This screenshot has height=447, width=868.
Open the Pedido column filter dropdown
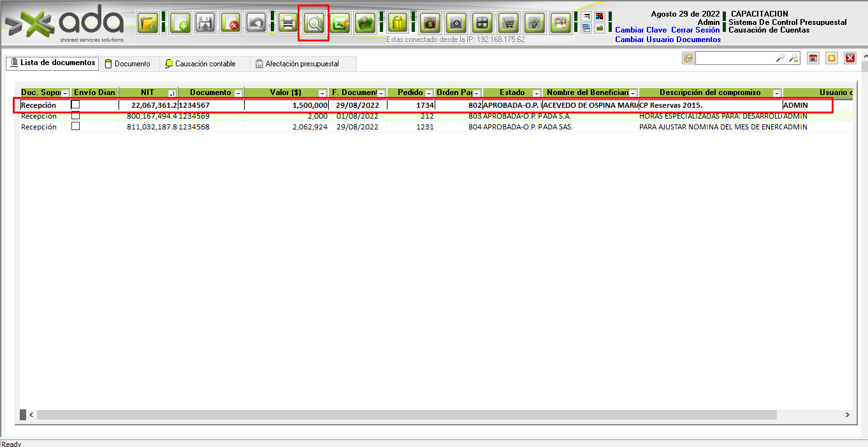point(429,93)
